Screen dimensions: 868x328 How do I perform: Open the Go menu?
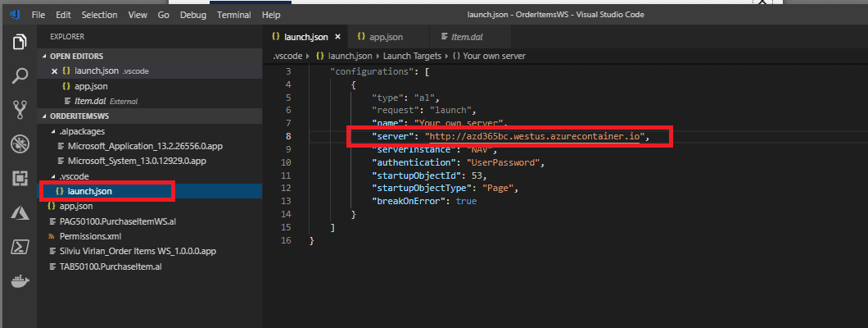coord(163,15)
